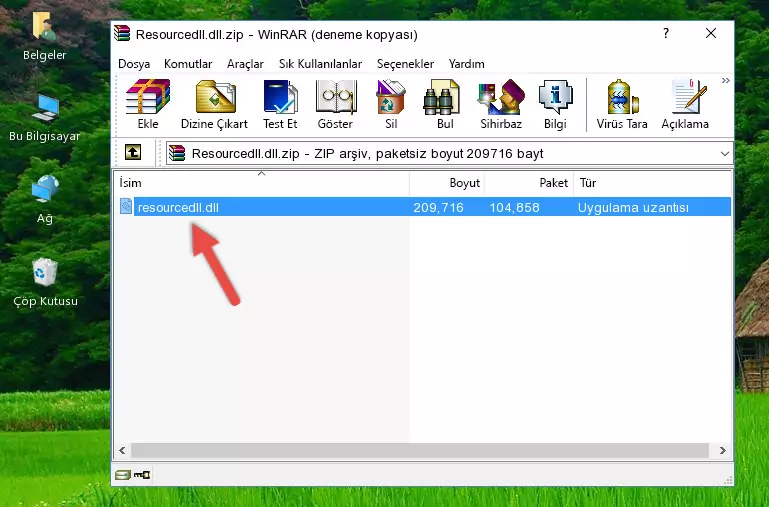Launch the Sihirbaz wizard
The image size is (769, 507).
pos(501,104)
